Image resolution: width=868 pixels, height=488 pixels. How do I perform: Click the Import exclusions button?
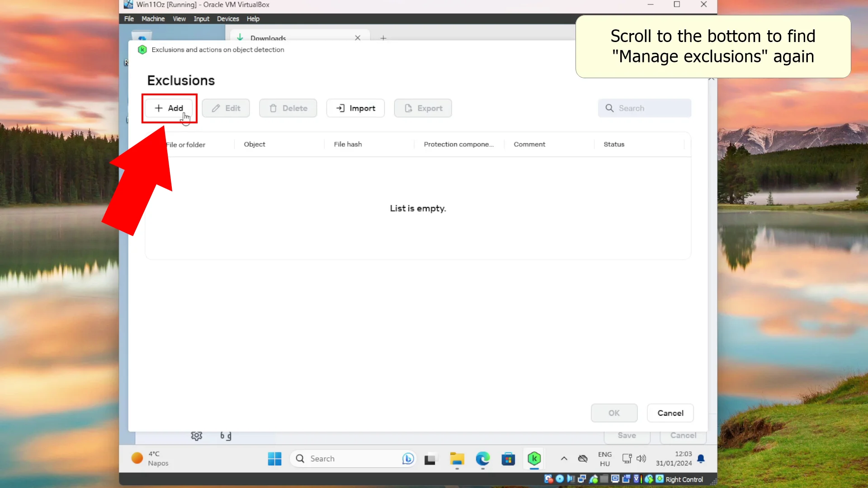tap(355, 108)
